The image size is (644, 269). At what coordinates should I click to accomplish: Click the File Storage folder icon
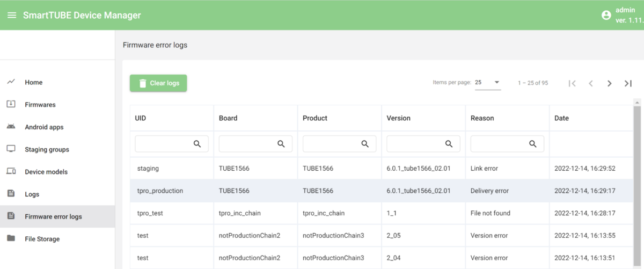11,238
